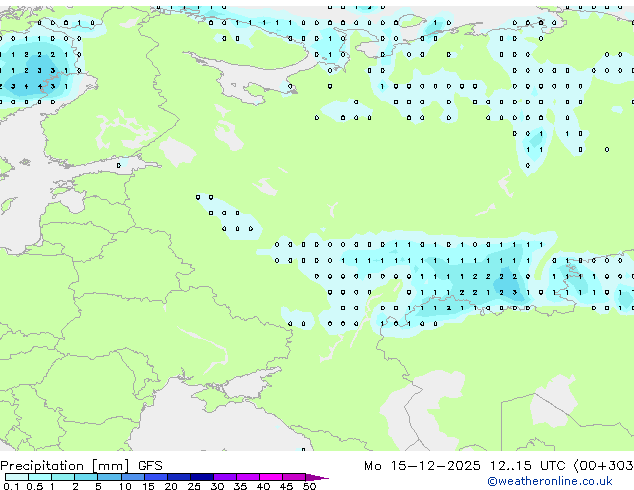This screenshot has width=634, height=490.
Task: Click the 40–45 mm magenta legend swatch
Action: click(x=271, y=477)
